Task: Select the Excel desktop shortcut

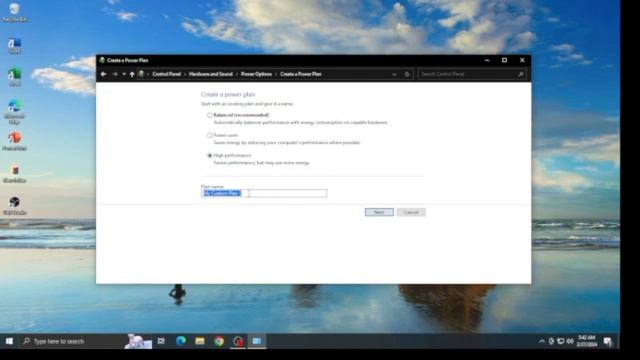Action: [15, 77]
